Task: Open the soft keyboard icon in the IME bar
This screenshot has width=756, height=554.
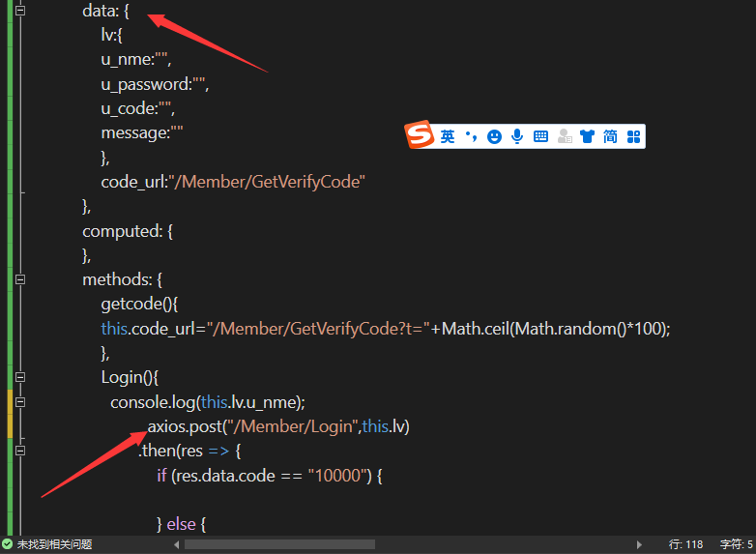Action: pos(540,137)
